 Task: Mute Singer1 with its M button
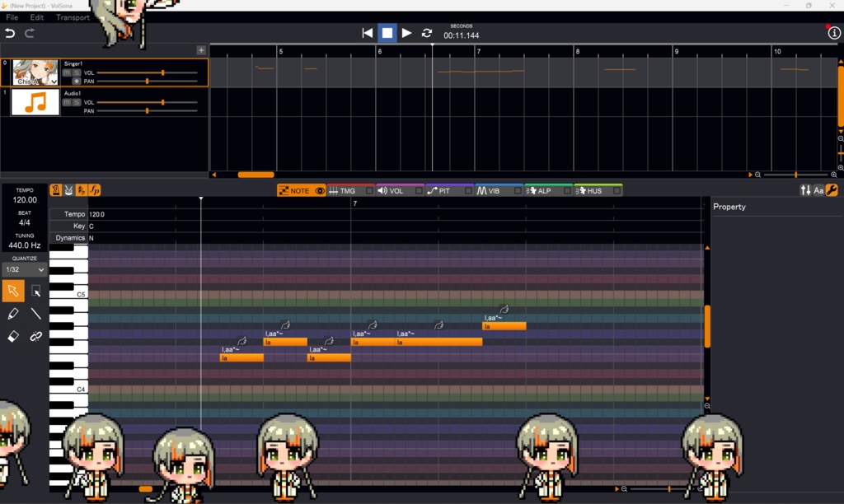66,72
